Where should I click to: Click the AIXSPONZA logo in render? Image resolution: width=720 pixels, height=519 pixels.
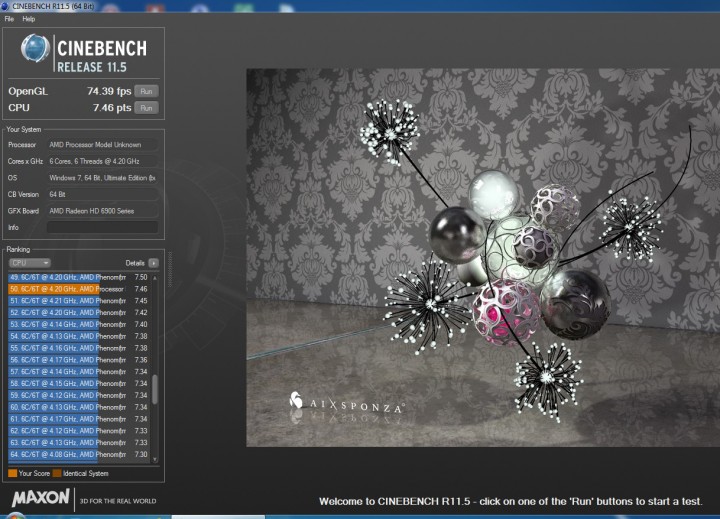pos(347,403)
